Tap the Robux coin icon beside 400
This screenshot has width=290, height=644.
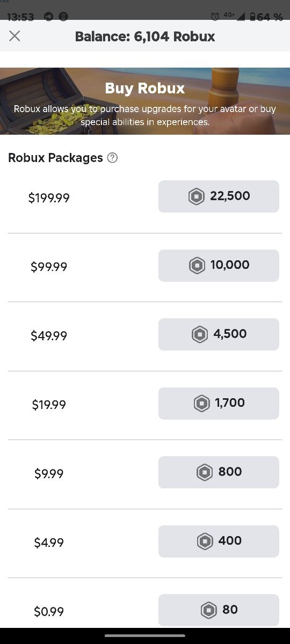[x=205, y=541]
